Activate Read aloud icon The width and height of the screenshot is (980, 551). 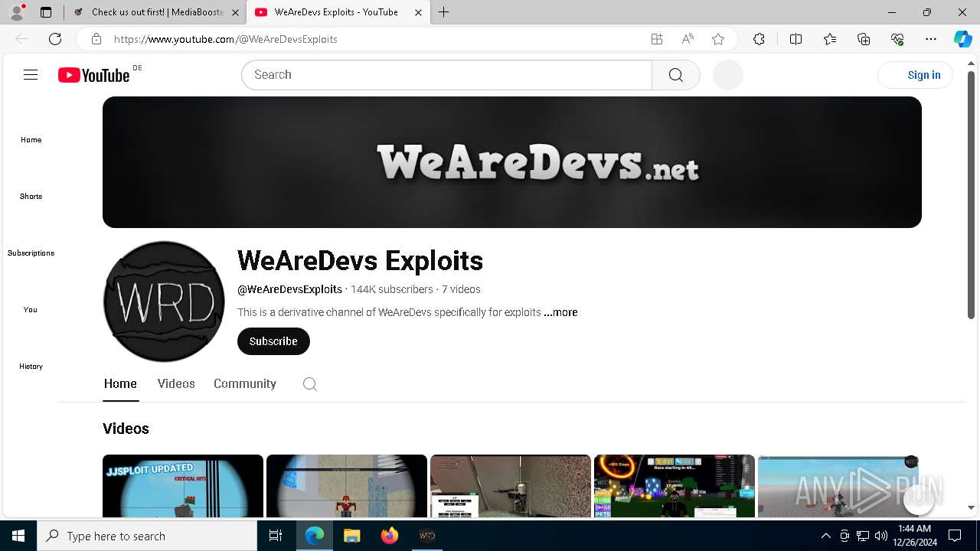[x=688, y=39]
